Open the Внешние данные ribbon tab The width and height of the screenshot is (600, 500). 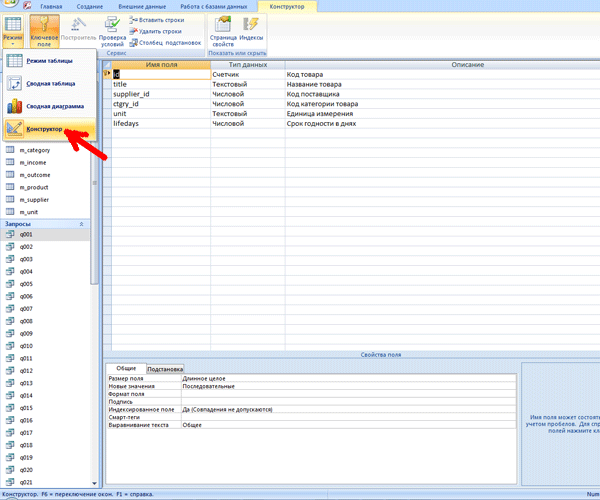142,7
